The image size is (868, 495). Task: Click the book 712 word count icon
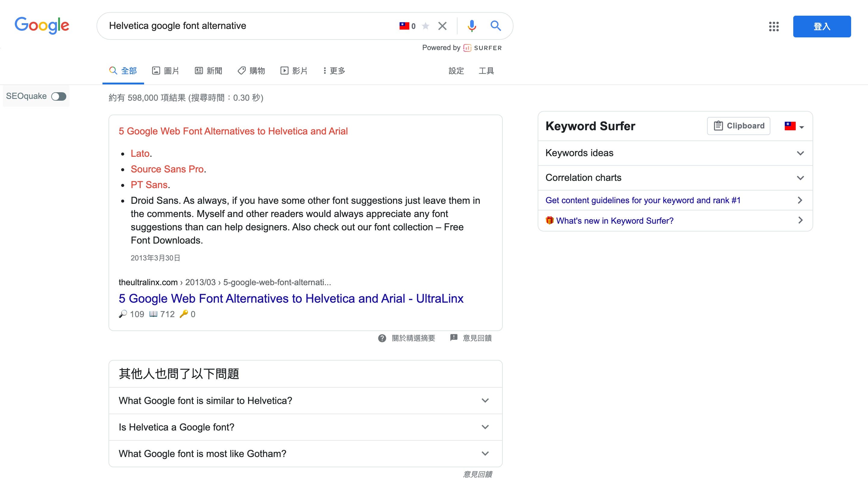point(153,314)
